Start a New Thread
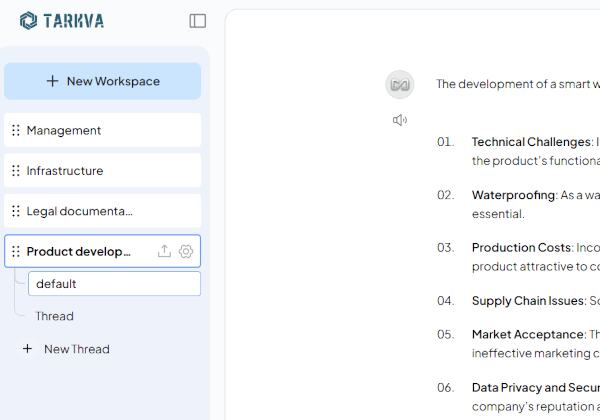Image resolution: width=600 pixels, height=420 pixels. click(76, 349)
